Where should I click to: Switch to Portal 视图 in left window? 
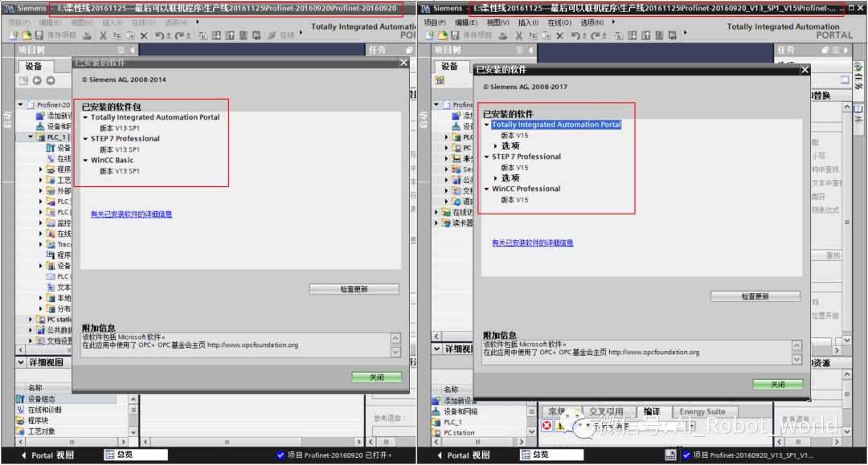[47, 455]
